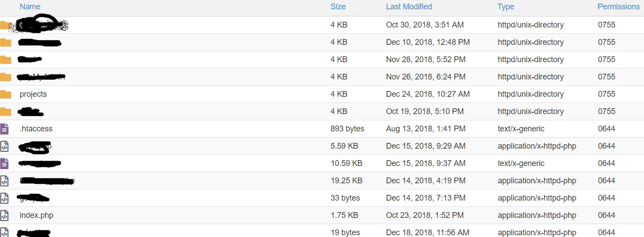The height and width of the screenshot is (237, 644).
Task: Click the projects folder icon
Action: tap(5, 94)
